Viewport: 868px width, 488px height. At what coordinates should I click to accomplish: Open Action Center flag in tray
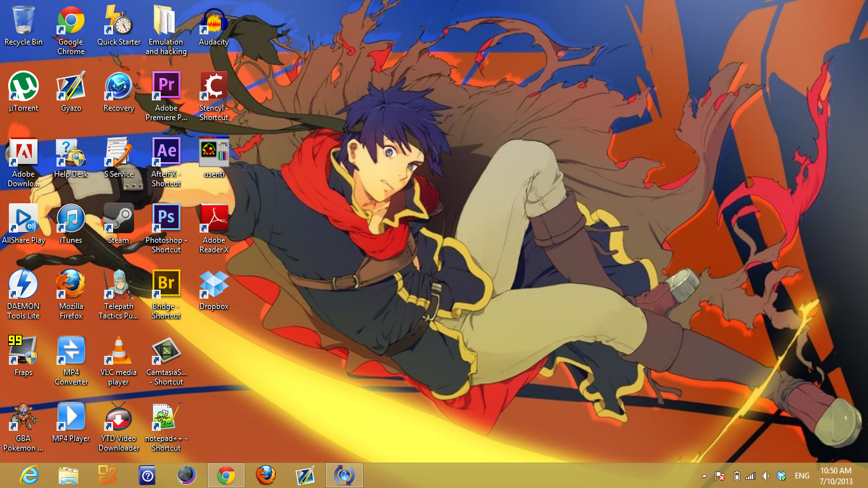(x=720, y=476)
